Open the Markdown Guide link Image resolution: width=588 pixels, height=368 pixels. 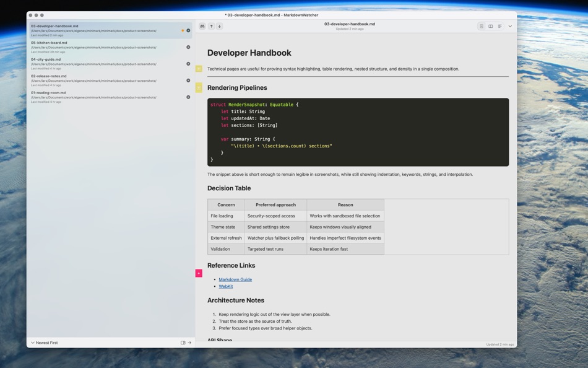pyautogui.click(x=235, y=279)
